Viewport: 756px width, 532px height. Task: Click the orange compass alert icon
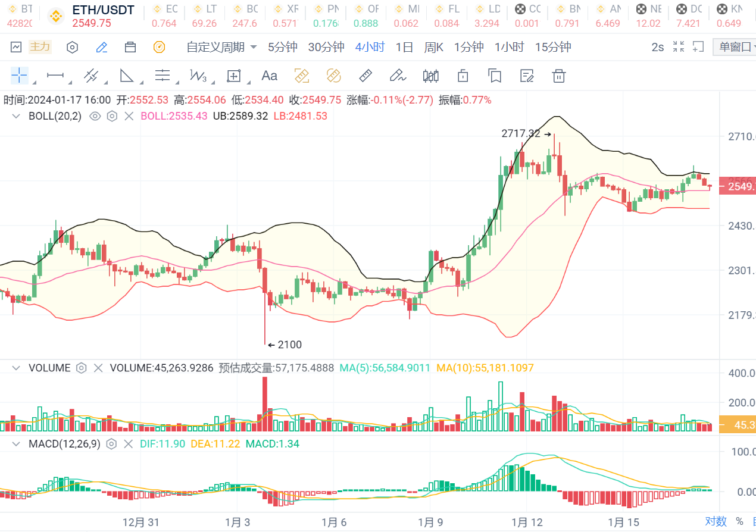pyautogui.click(x=159, y=47)
